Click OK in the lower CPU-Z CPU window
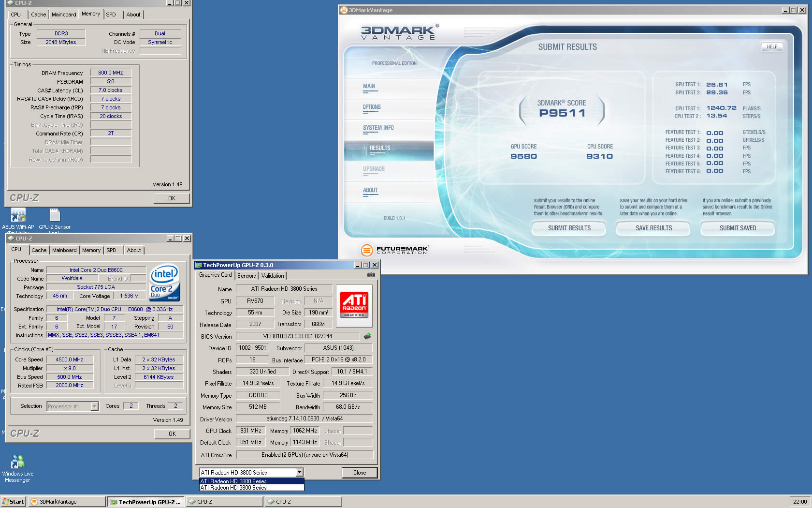The width and height of the screenshot is (812, 508). pos(172,434)
